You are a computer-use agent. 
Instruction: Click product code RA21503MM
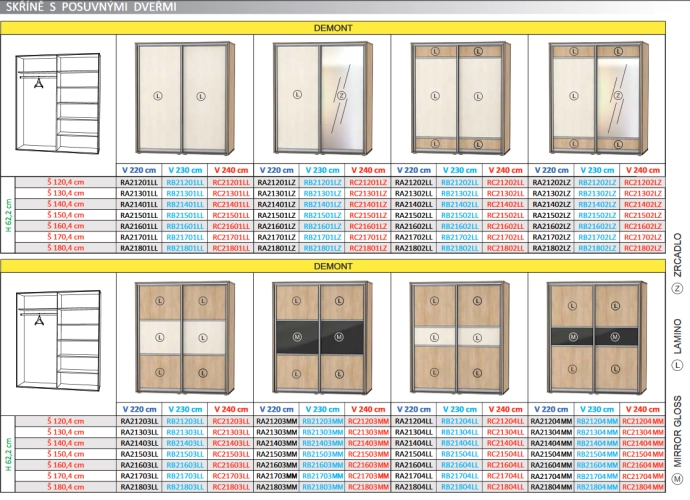coord(277,454)
